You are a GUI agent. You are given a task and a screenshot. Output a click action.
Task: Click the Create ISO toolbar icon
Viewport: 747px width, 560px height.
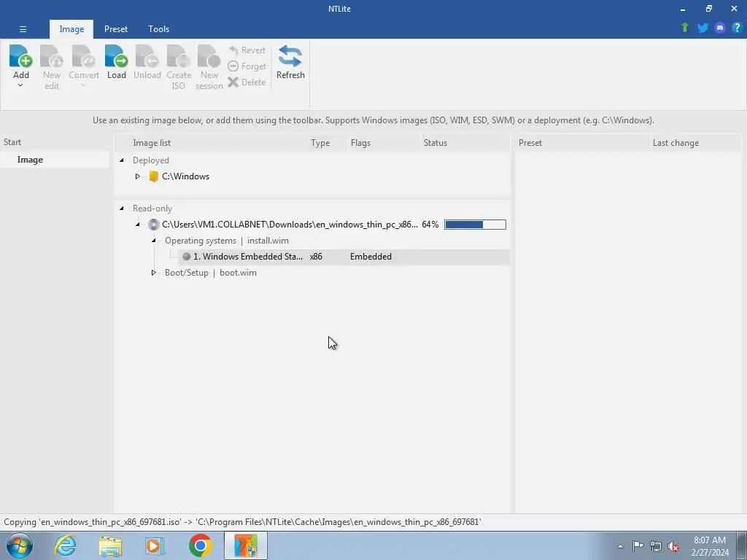(179, 56)
